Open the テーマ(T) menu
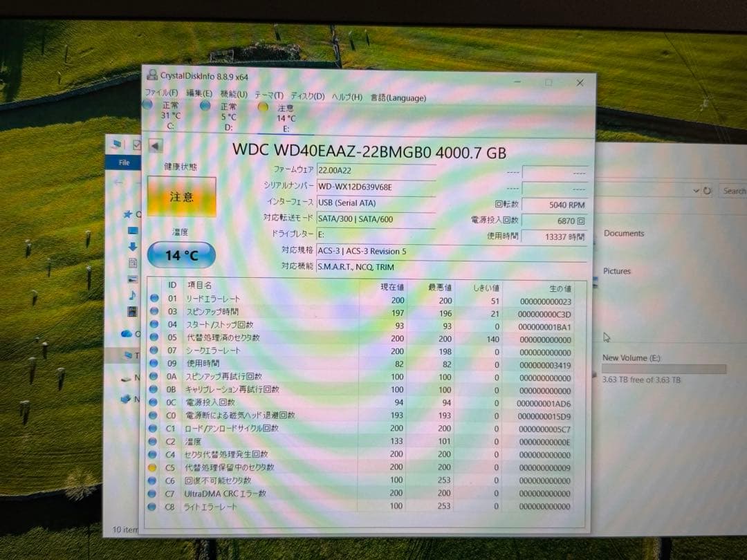Viewport: 747px width, 560px height. click(x=268, y=95)
